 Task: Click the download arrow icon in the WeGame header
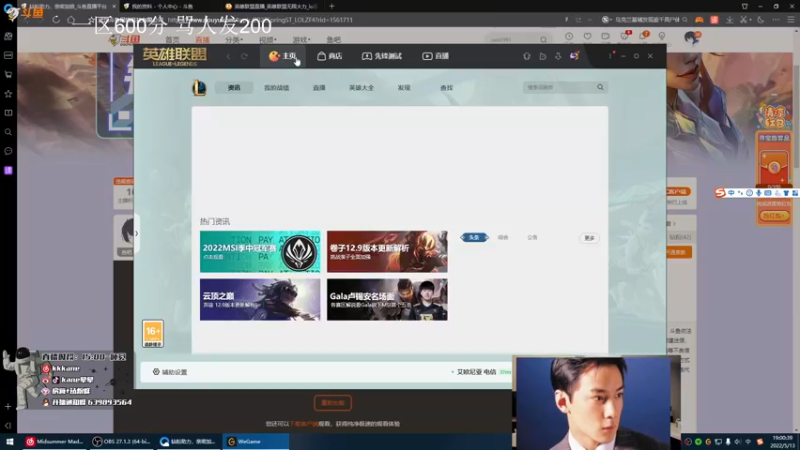coord(558,56)
